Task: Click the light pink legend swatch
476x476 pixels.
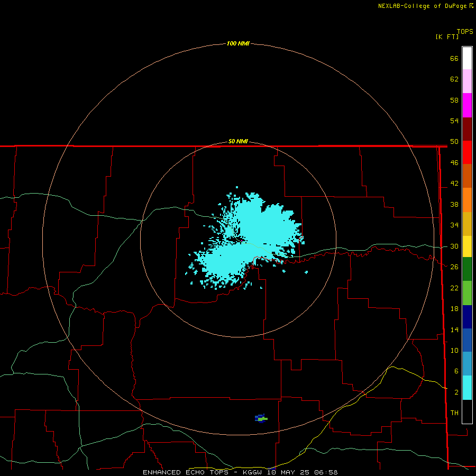Action: coord(467,81)
